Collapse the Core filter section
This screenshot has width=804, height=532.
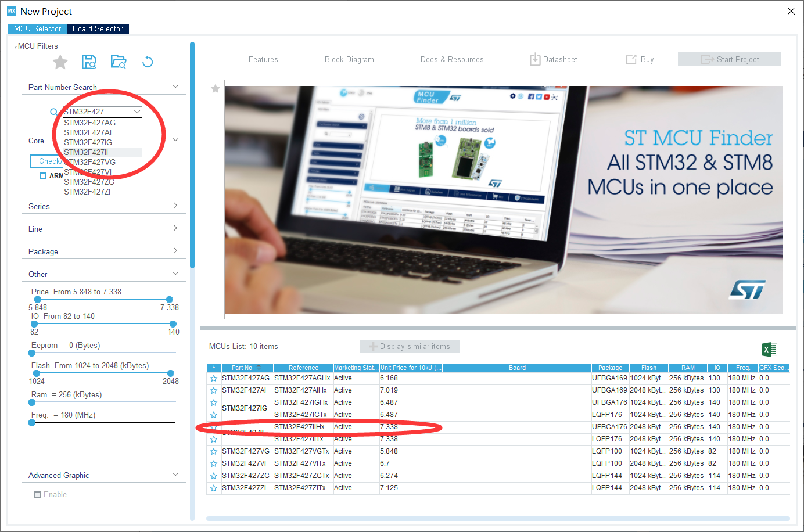[x=175, y=140]
